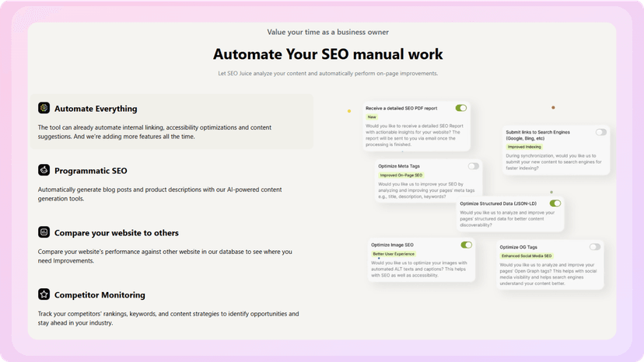Click the Automate Everything description paragraph
644x362 pixels.
155,132
